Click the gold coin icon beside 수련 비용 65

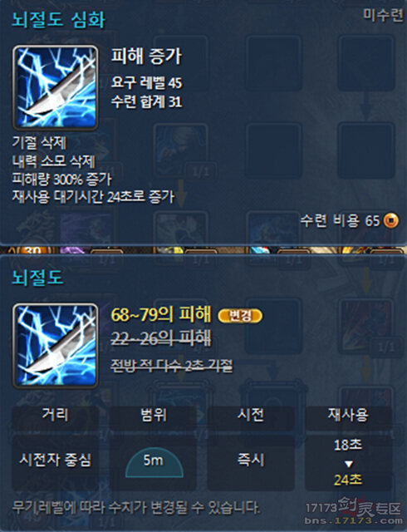tap(391, 221)
